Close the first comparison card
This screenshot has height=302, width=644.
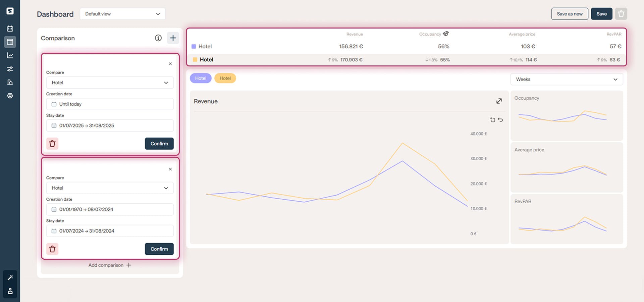[170, 64]
